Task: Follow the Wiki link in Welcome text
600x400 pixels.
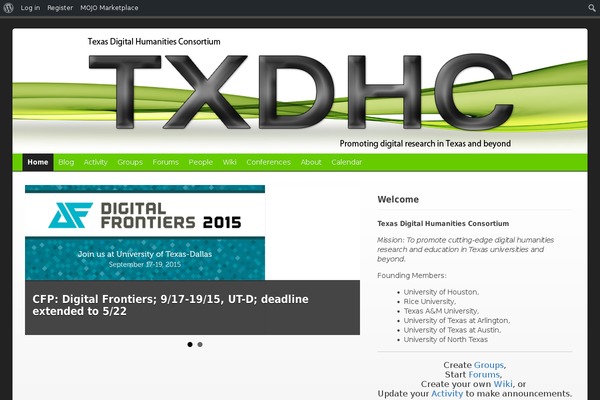Action: 503,384
